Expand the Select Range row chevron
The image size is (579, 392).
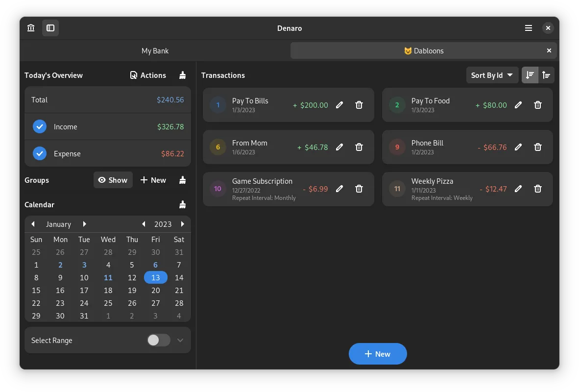point(180,340)
